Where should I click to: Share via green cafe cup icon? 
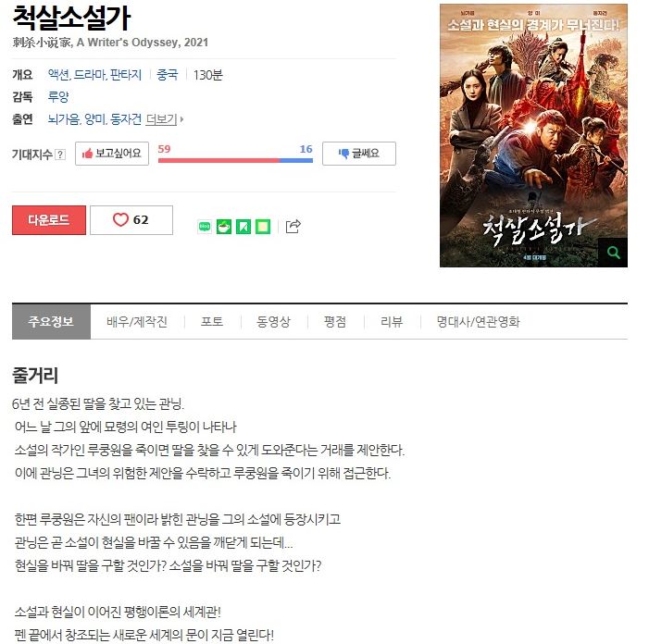click(x=224, y=227)
